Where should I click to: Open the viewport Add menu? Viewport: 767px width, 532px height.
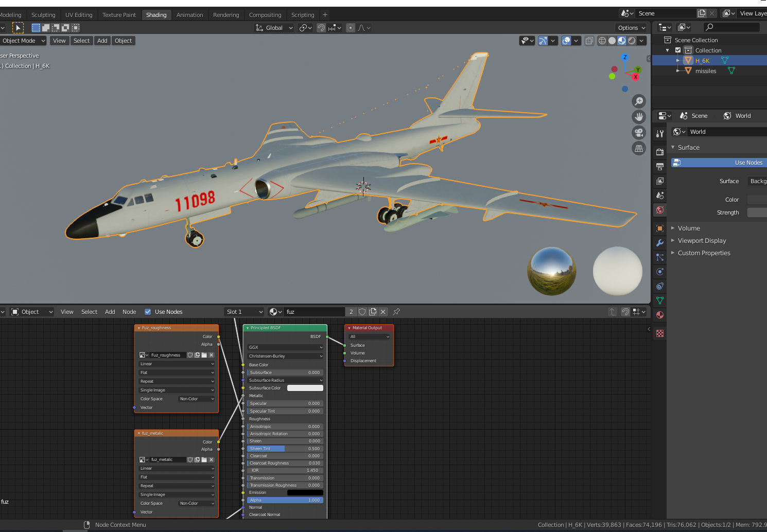tap(102, 41)
